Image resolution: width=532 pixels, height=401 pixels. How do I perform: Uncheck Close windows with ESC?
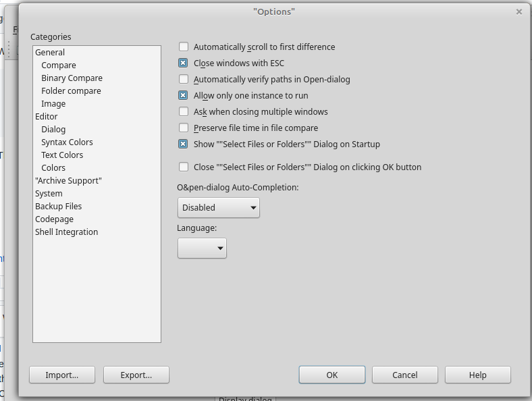coord(184,63)
